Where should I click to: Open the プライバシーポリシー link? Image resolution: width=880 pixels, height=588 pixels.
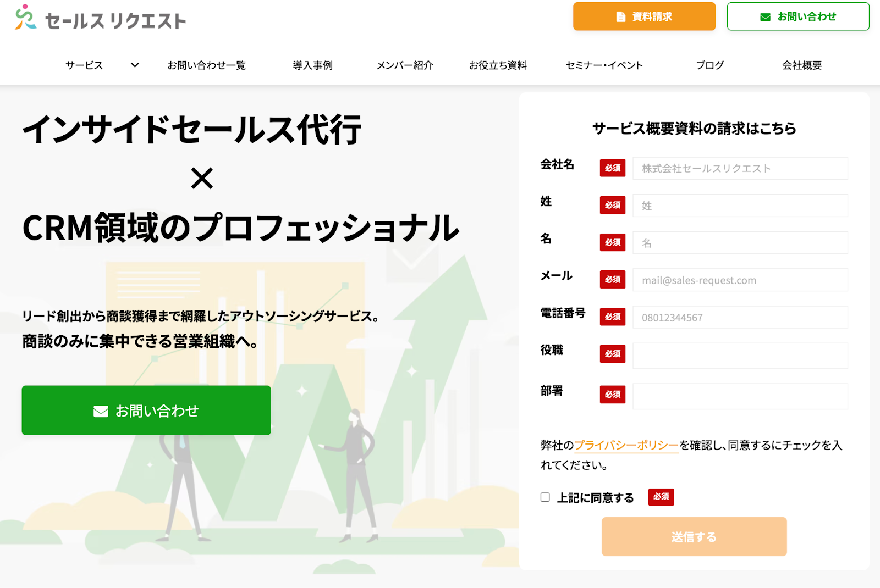[x=626, y=445]
